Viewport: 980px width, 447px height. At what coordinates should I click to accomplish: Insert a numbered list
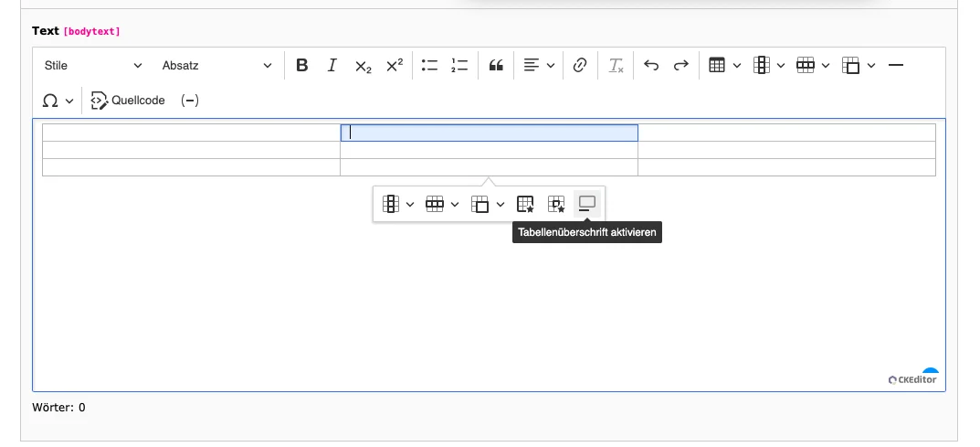(x=459, y=66)
